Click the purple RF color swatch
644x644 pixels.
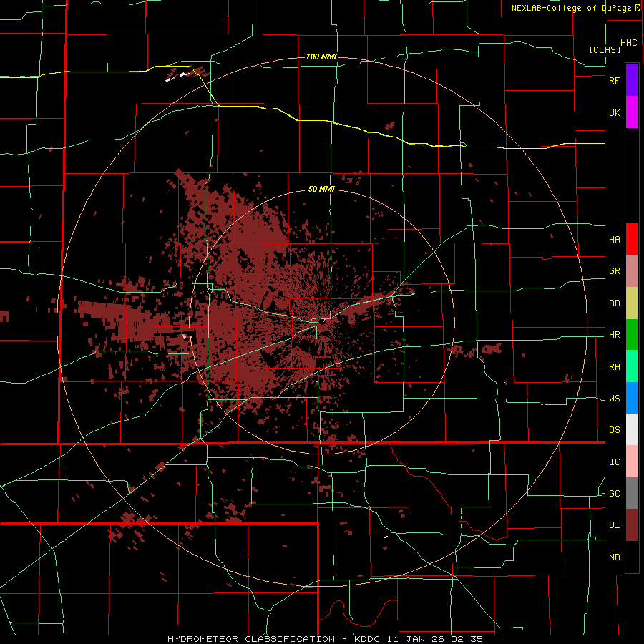[x=632, y=80]
